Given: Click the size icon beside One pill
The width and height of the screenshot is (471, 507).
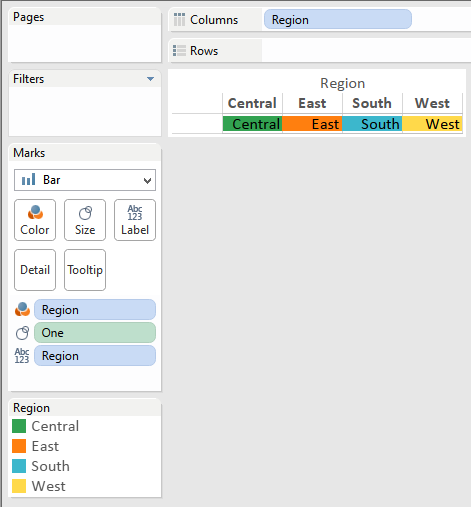Looking at the screenshot, I should tap(22, 333).
